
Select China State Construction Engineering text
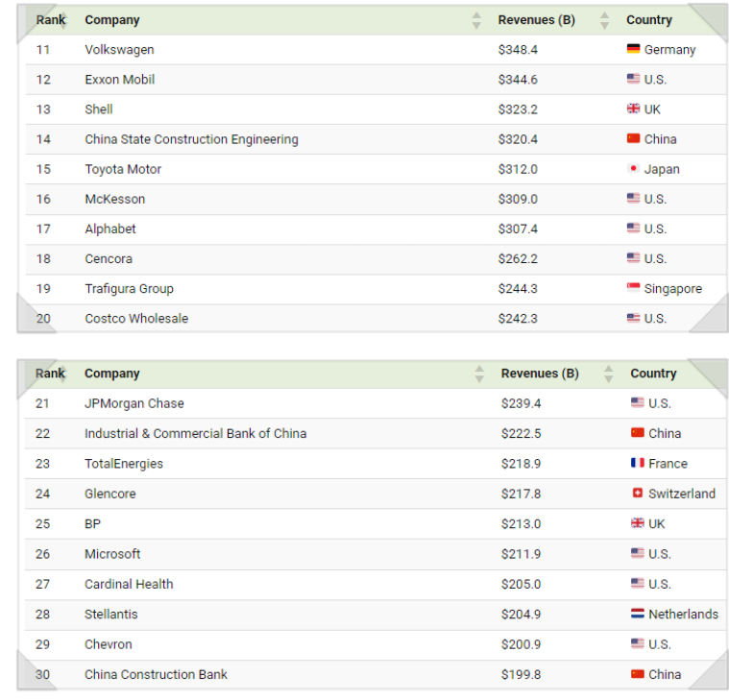pyautogui.click(x=191, y=139)
